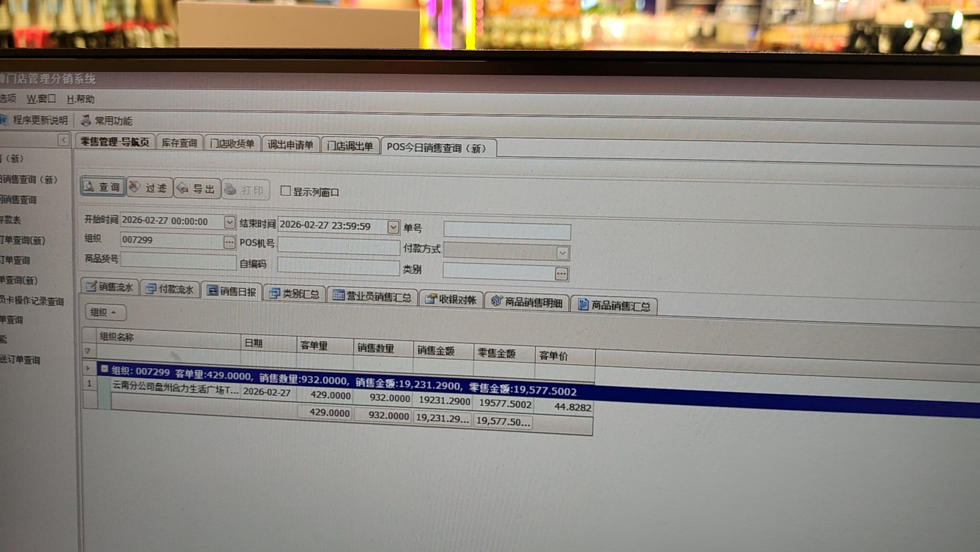Open 程序更新说明 in the toolbar

click(x=35, y=120)
